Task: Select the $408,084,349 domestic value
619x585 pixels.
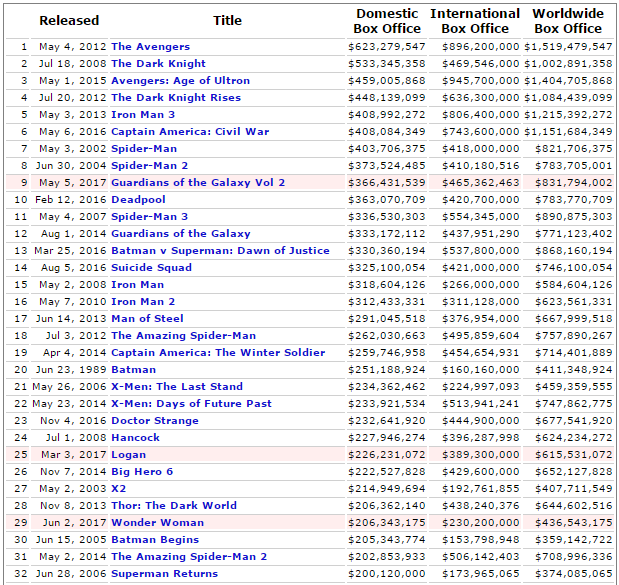Action: (386, 131)
